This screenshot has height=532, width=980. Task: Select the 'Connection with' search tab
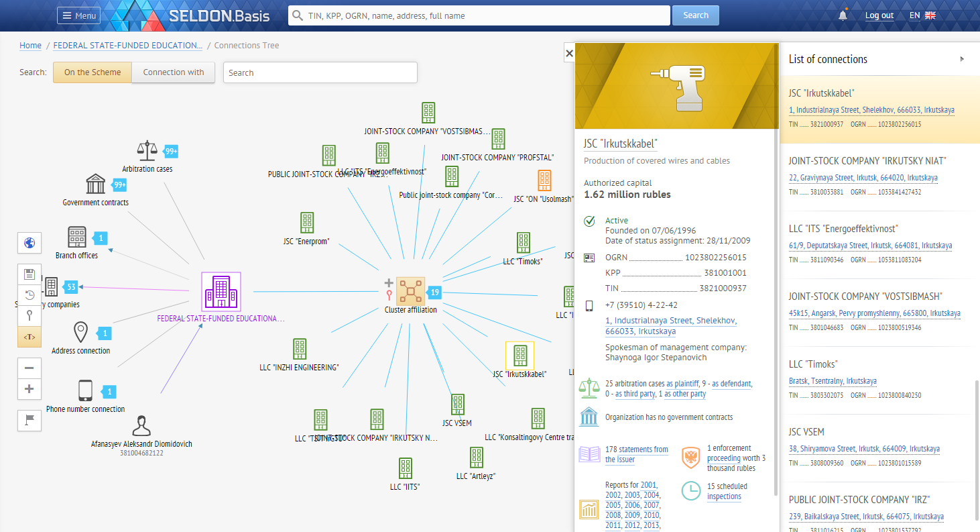(174, 72)
